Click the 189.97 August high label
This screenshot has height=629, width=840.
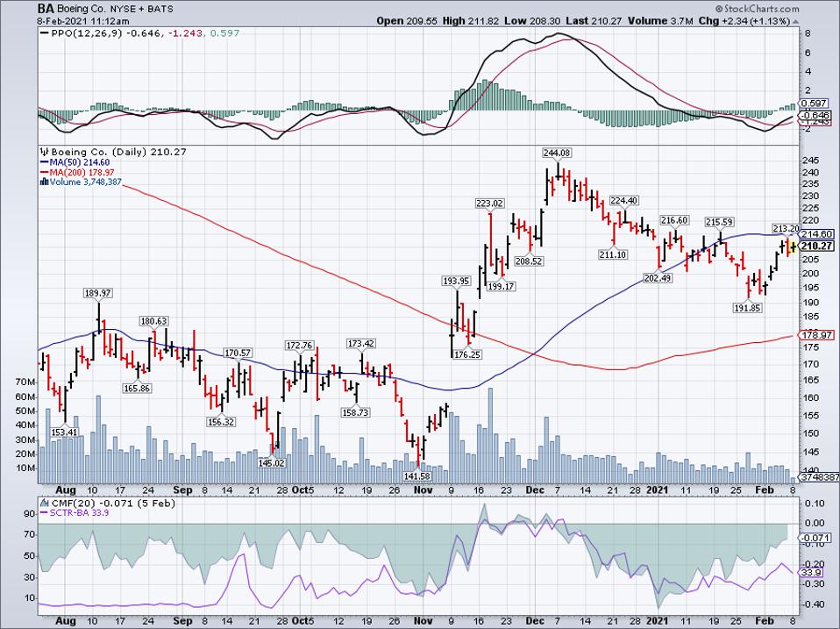tap(98, 293)
